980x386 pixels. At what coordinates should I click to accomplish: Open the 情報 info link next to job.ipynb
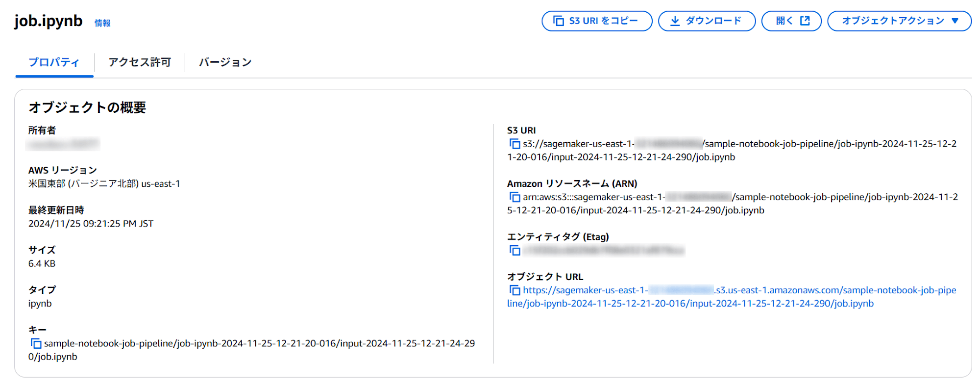coord(102,23)
